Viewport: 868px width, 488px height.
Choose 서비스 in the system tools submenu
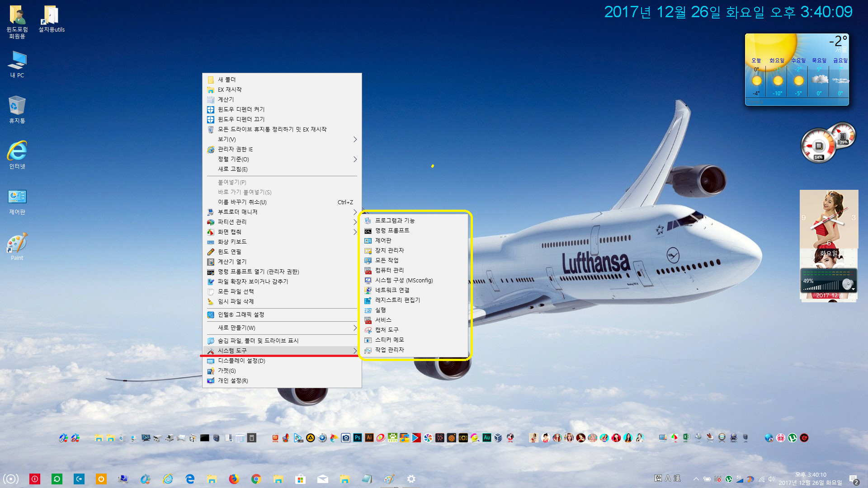click(415, 320)
